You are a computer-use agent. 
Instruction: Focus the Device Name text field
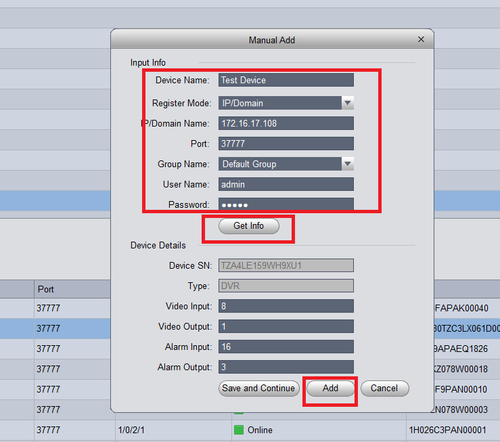point(286,80)
